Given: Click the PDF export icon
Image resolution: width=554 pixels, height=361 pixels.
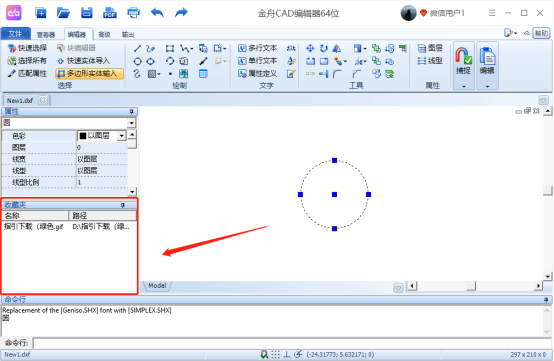Looking at the screenshot, I should click(x=110, y=13).
